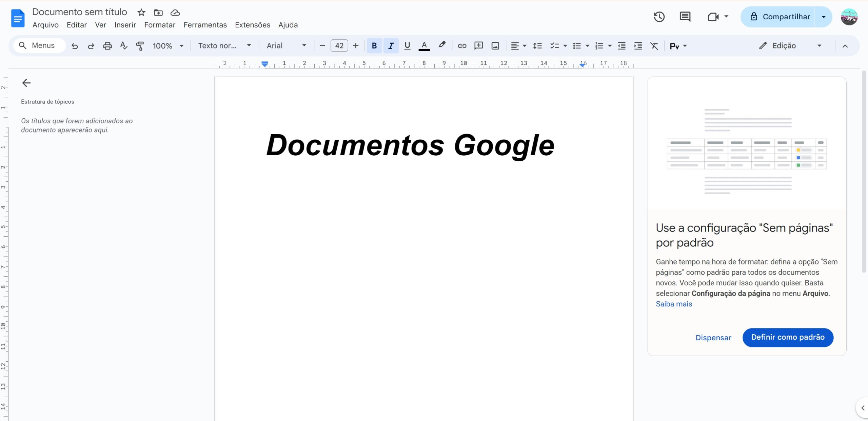Hide the menus with collapse chevron

pos(845,46)
